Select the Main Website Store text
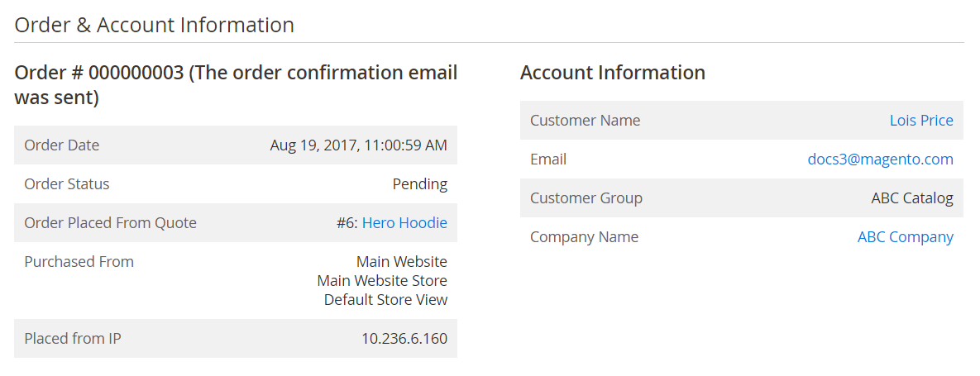This screenshot has width=980, height=376. tap(383, 281)
